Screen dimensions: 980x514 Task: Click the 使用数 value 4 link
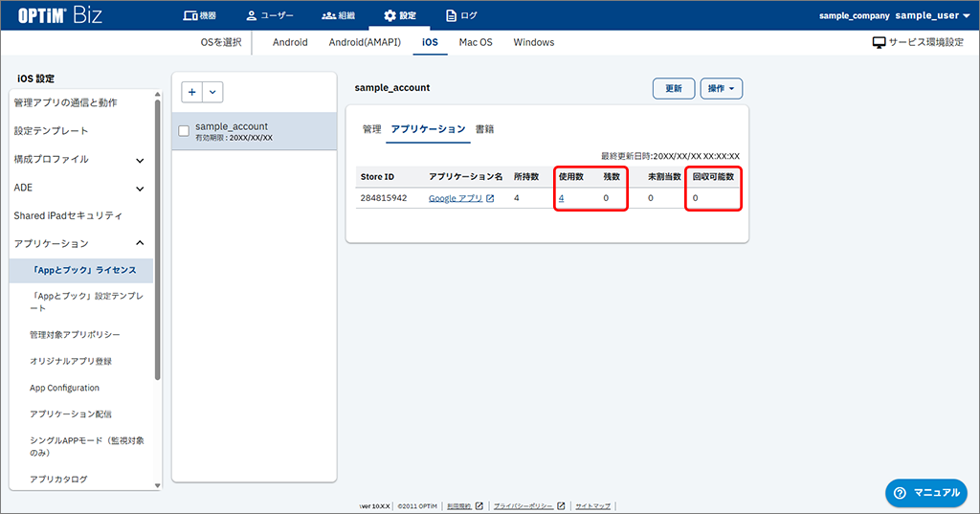pos(561,198)
